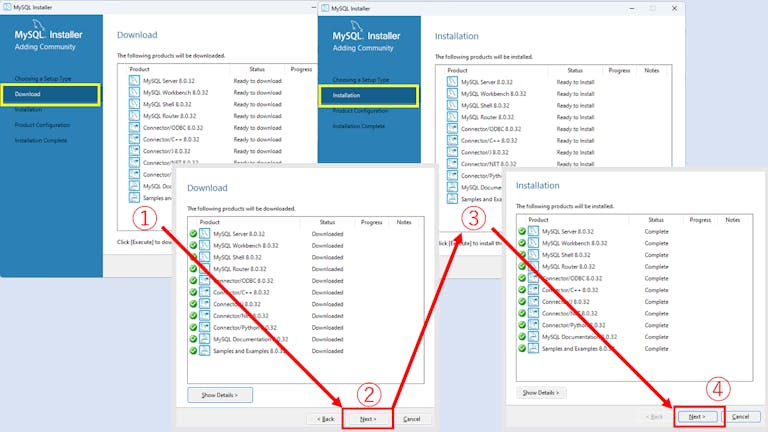Click MySQL Documentation icon in Downloaded list
Screen dimensions: 768x432
pos(205,339)
